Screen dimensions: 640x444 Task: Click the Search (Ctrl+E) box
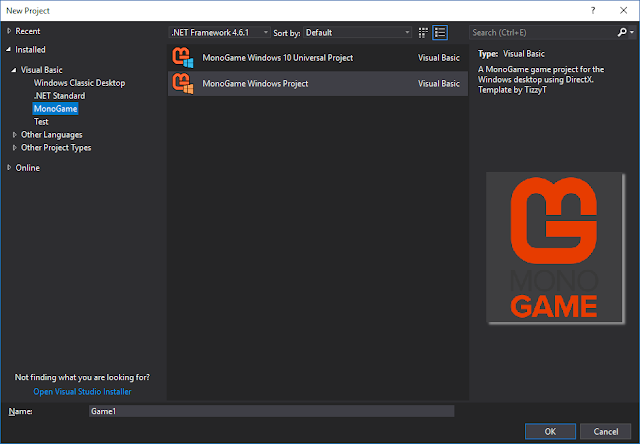point(544,32)
